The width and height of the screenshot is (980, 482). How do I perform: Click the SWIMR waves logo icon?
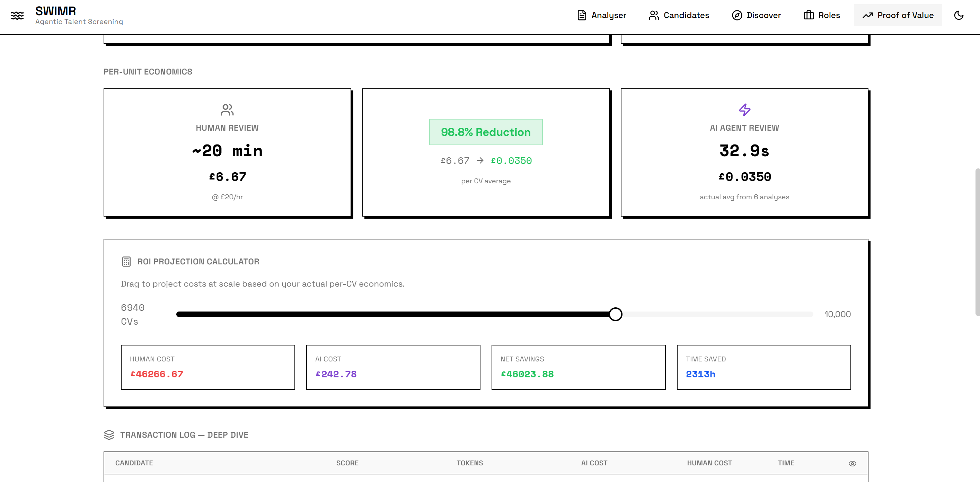click(x=17, y=15)
